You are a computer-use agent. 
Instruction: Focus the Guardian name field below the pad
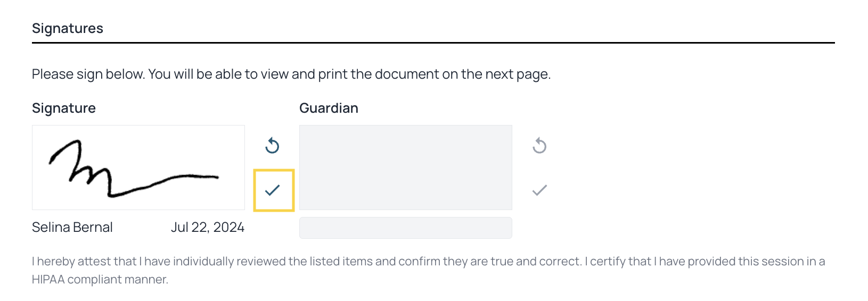pos(405,228)
